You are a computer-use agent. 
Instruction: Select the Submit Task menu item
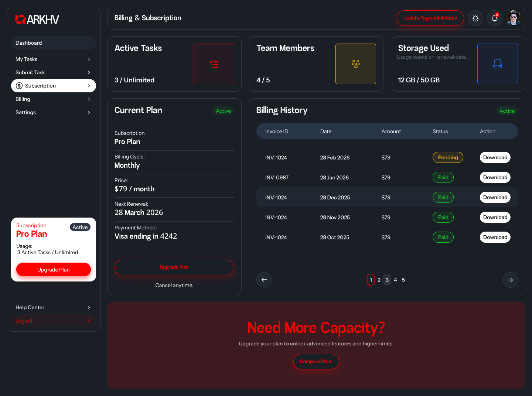(x=30, y=72)
